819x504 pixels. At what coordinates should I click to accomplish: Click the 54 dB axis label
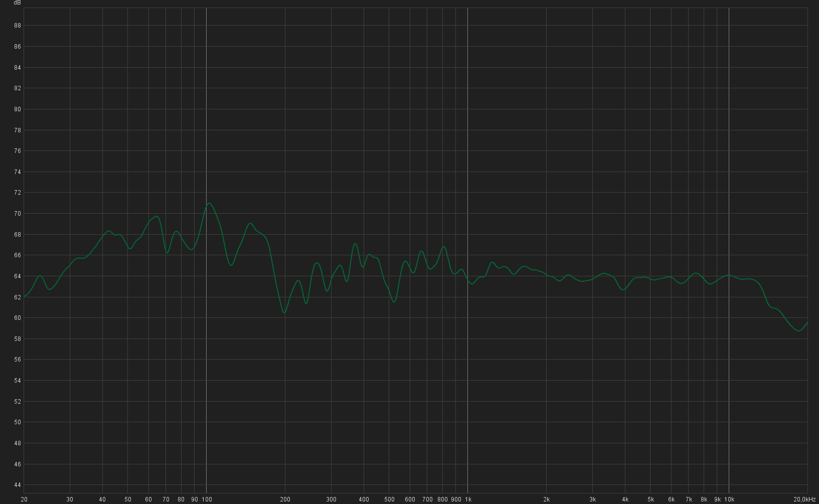pos(18,381)
